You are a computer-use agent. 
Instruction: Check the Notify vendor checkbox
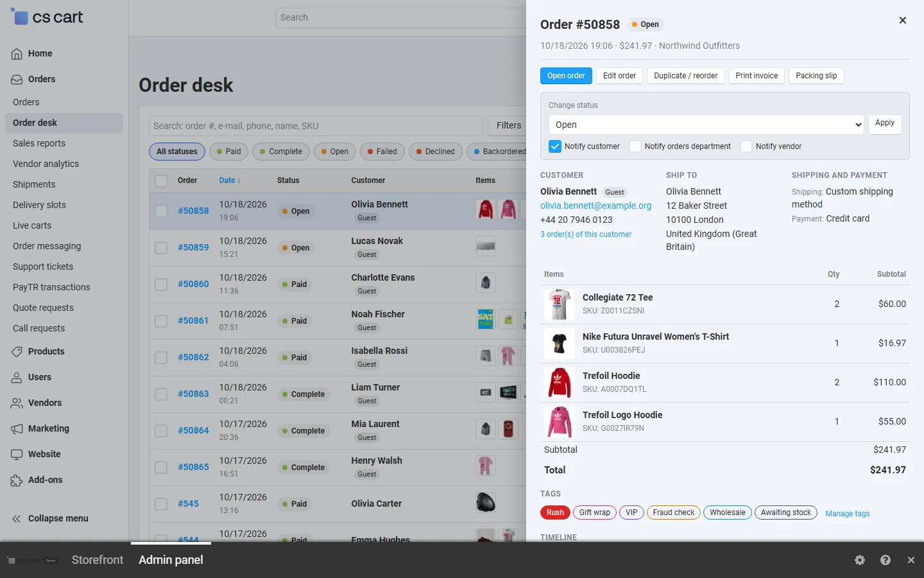[746, 146]
